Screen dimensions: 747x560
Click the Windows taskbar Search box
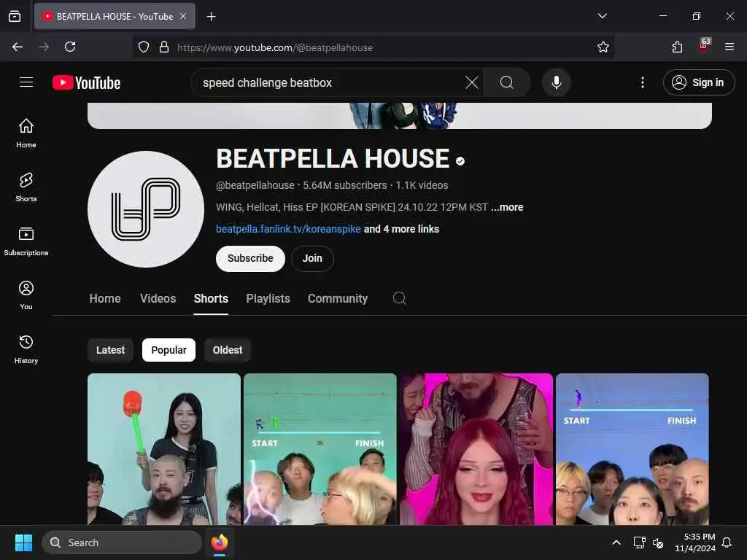122,542
